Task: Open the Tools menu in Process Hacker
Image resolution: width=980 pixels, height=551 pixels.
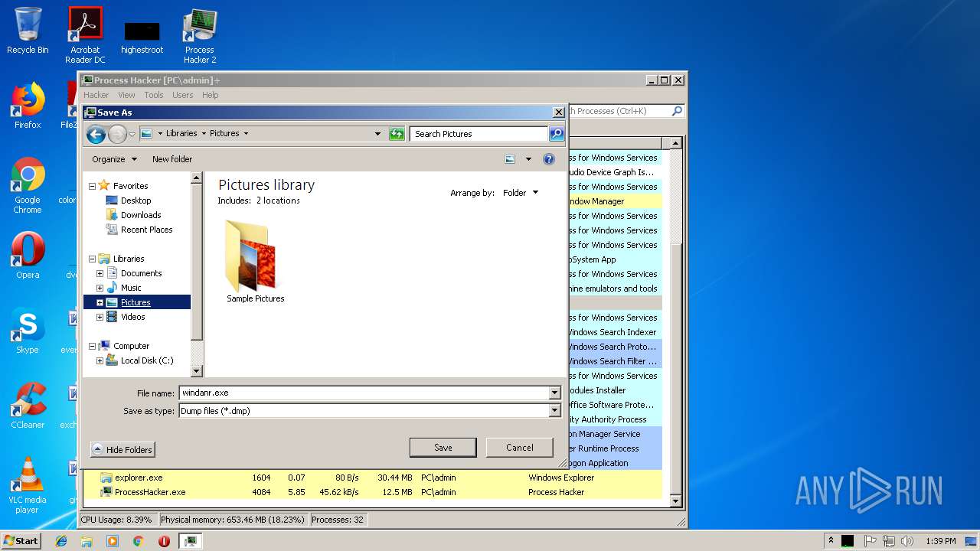Action: coord(154,95)
